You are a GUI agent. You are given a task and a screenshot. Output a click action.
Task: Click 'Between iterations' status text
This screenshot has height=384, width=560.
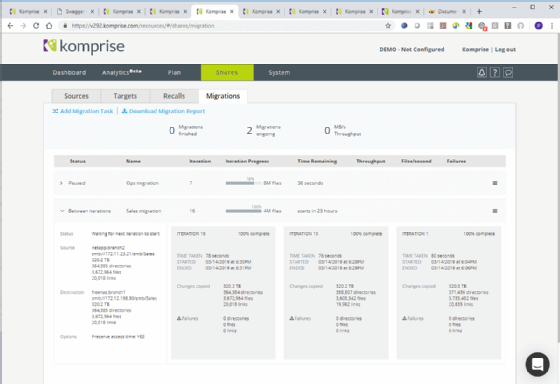[x=89, y=211]
